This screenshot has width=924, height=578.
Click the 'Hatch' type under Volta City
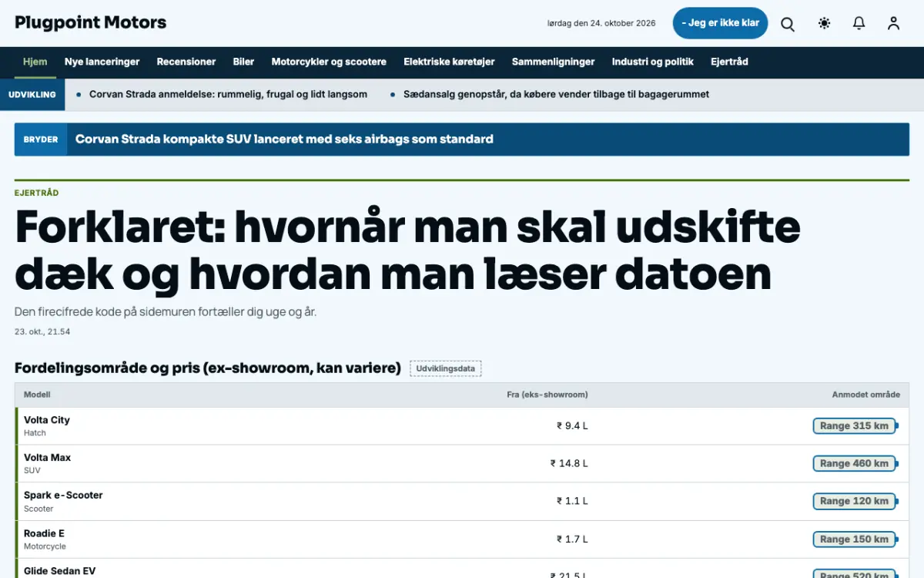[x=35, y=433]
